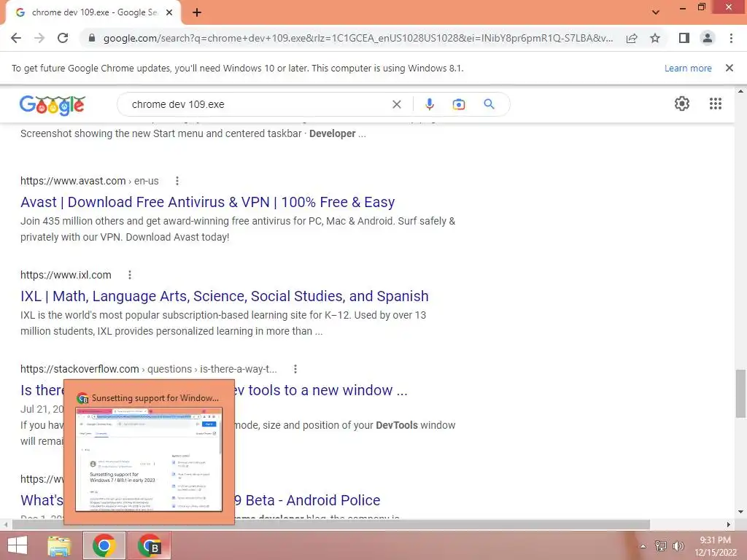The height and width of the screenshot is (560, 747).
Task: Click the scroll-up arrow on the page
Action: pos(740,90)
